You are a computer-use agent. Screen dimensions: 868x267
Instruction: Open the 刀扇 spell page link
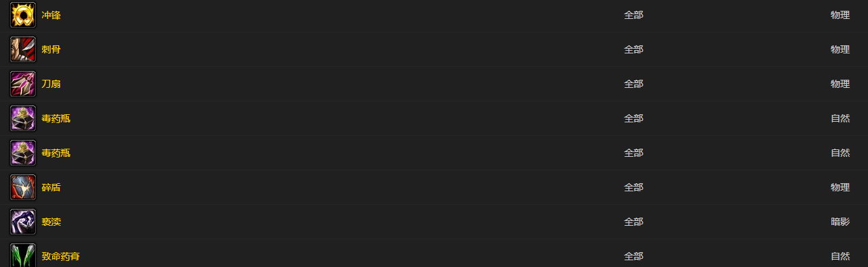pos(51,84)
